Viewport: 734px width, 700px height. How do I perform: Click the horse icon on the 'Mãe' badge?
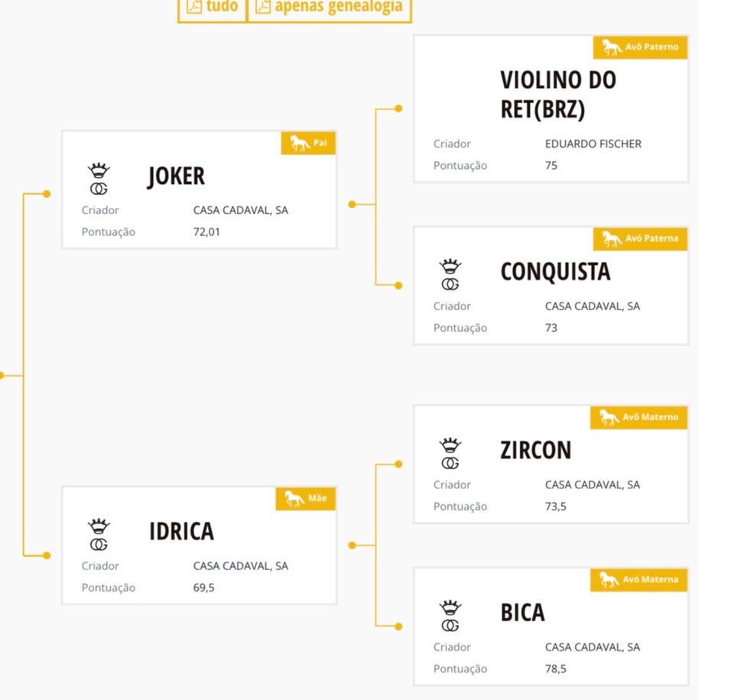click(x=294, y=500)
